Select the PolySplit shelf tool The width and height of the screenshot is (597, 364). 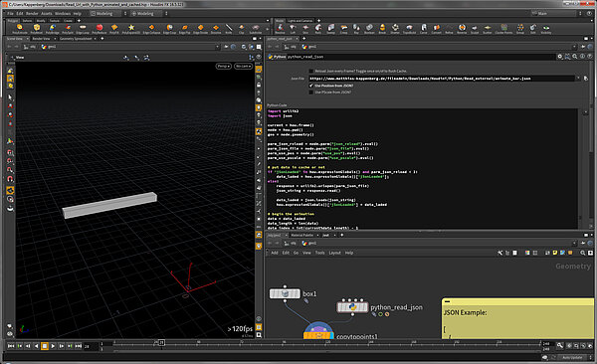click(x=68, y=29)
